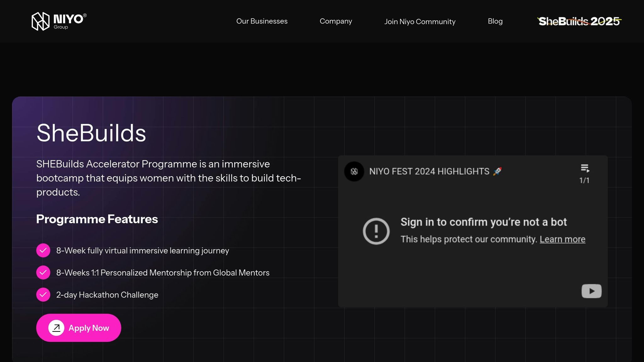644x362 pixels.
Task: Click checkmark beside 8-Week fully virtual journey
Action: (x=43, y=250)
